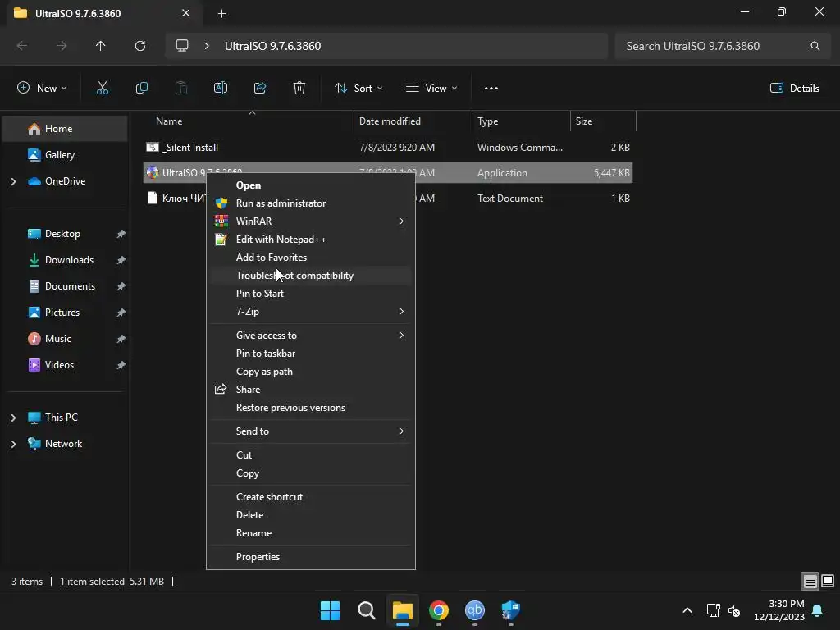Select Restore previous versions

(x=310, y=408)
